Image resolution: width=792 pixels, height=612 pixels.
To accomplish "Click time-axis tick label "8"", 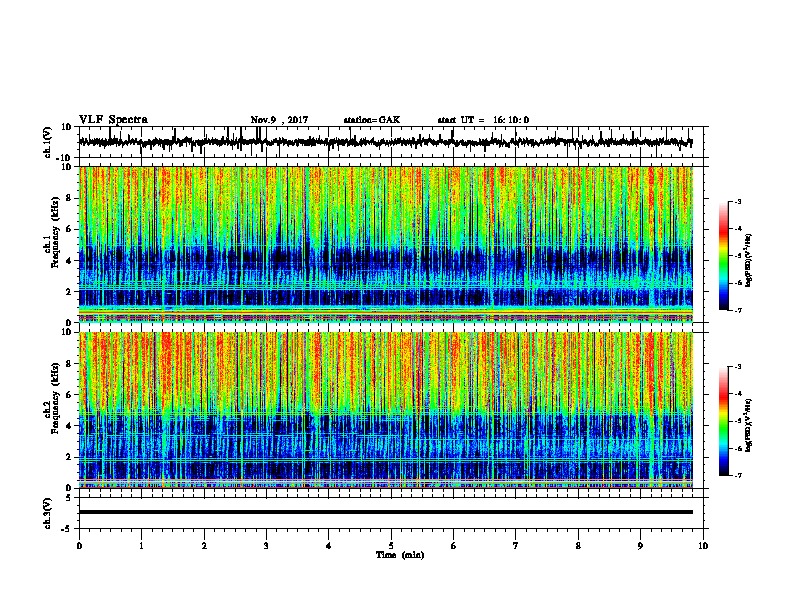I will click(578, 546).
